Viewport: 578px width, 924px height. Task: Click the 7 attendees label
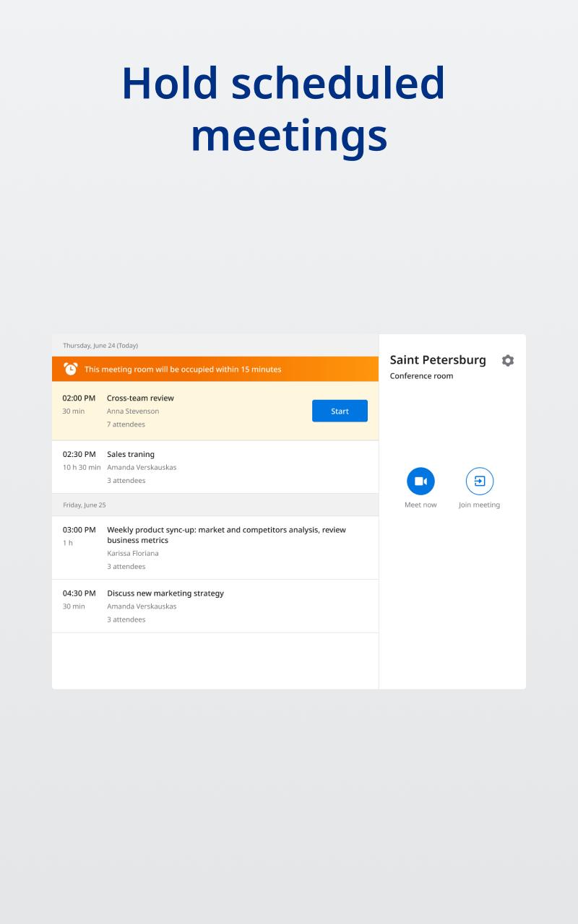(x=126, y=424)
